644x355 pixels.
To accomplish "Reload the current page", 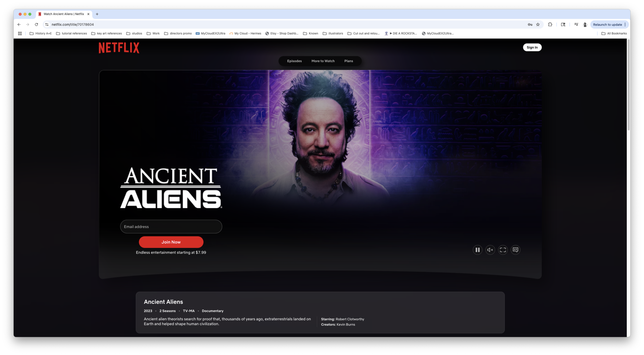I will pyautogui.click(x=36, y=24).
